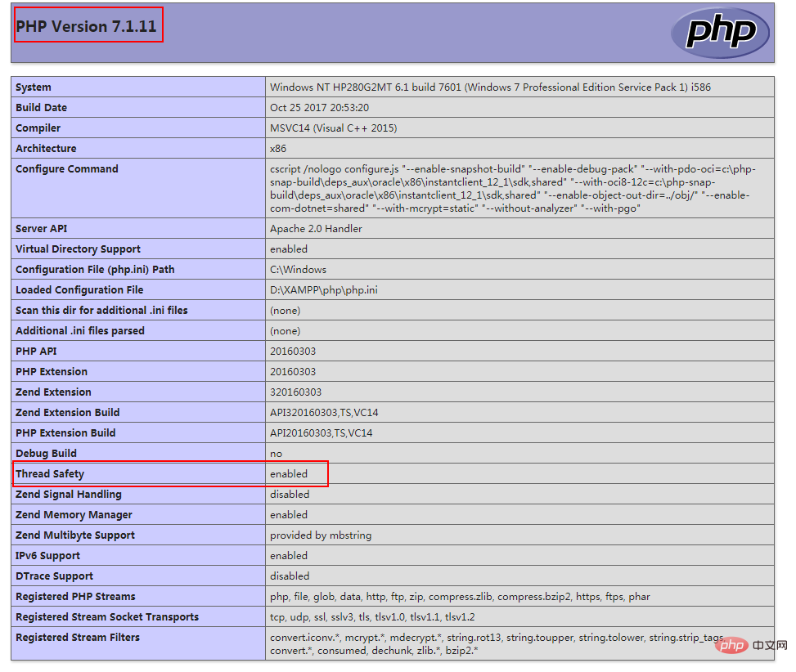The width and height of the screenshot is (796, 672).
Task: Select the Registered PHP Streams label
Action: pos(75,597)
